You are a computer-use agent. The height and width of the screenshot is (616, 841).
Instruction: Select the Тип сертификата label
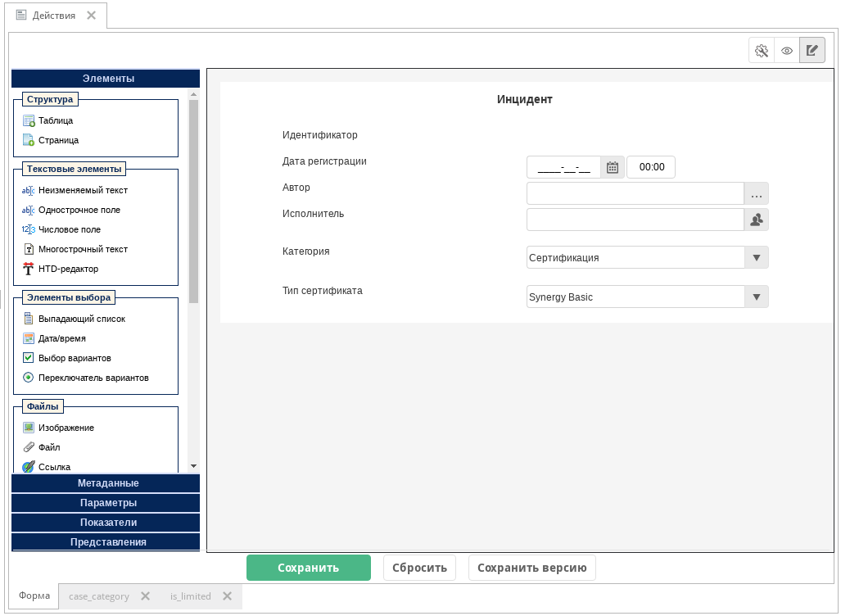click(323, 291)
